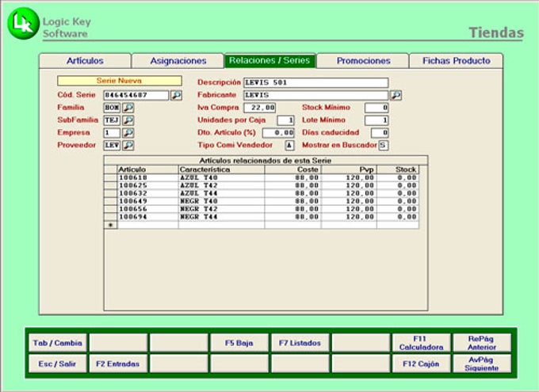Click the Pvp cell for article 100694
This screenshot has height=392, width=539.
(349, 217)
